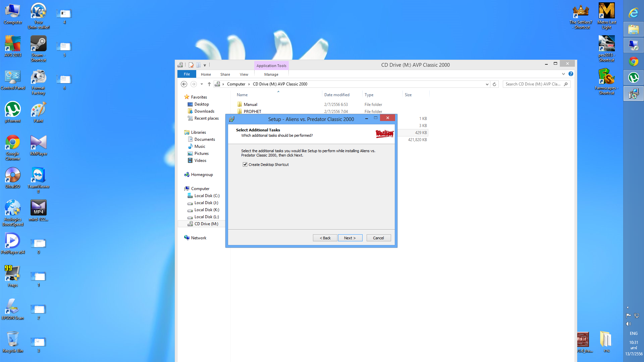Screen dimensions: 644x362
Task: Expand the ribbon with the chevron
Action: [563, 74]
